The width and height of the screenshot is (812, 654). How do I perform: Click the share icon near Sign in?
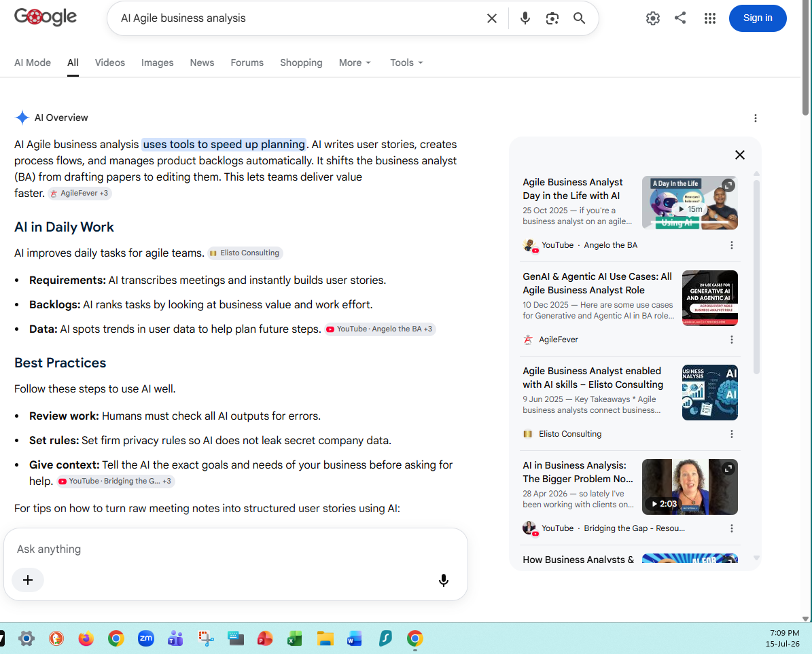click(680, 18)
